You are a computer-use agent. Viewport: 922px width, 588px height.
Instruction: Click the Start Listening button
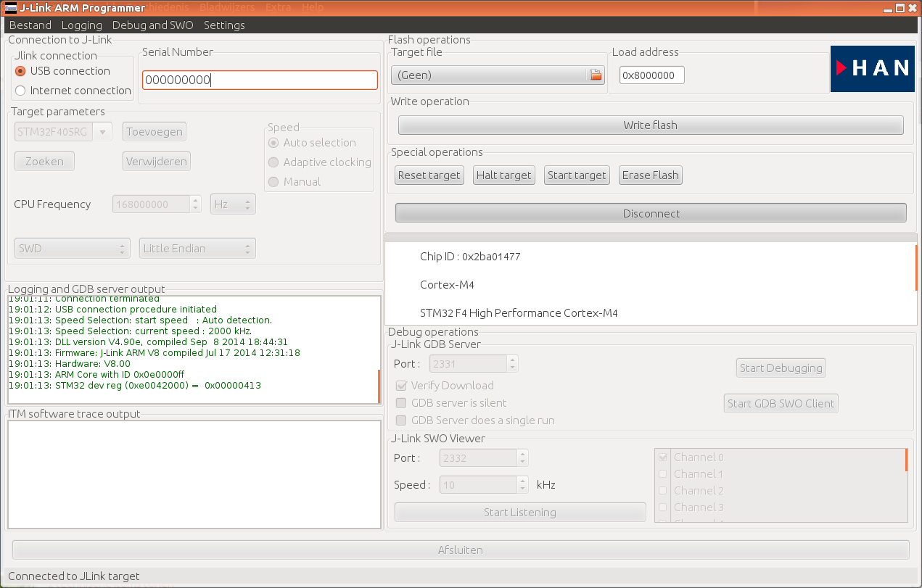(x=520, y=513)
